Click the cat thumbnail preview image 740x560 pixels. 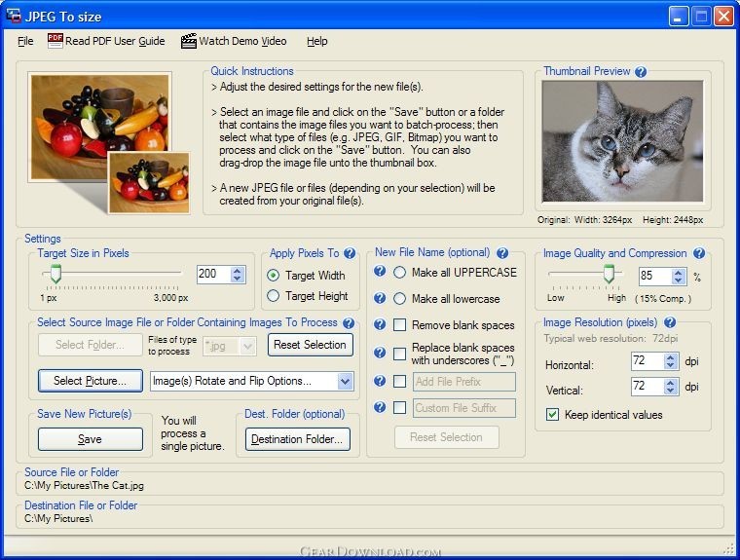click(x=622, y=141)
